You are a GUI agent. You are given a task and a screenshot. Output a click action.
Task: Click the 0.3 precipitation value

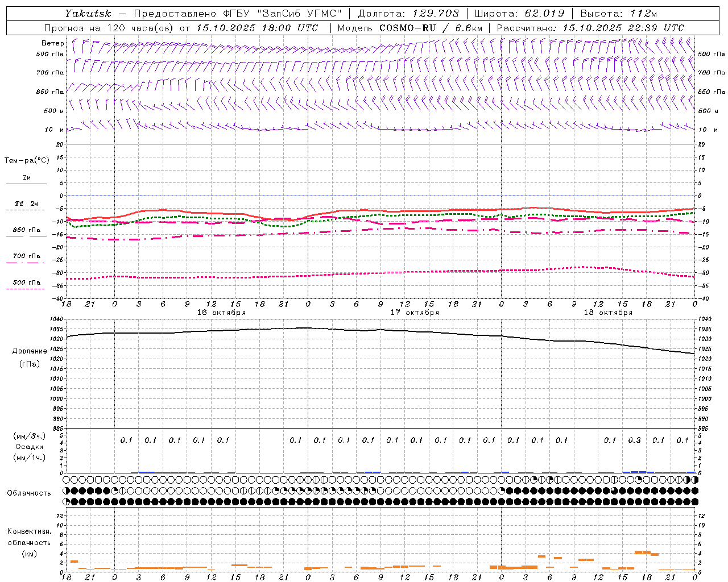(x=634, y=440)
